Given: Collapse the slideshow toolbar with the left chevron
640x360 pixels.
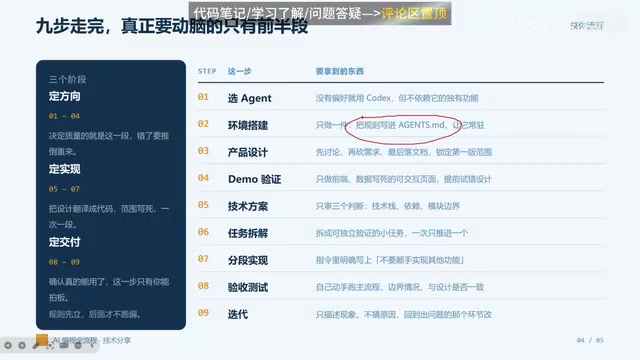Looking at the screenshot, I should click(x=92, y=345).
